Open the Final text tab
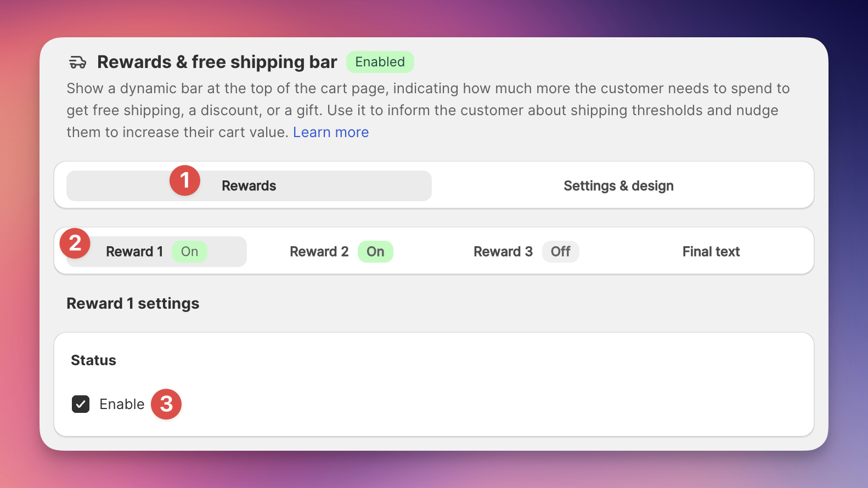 (x=711, y=252)
